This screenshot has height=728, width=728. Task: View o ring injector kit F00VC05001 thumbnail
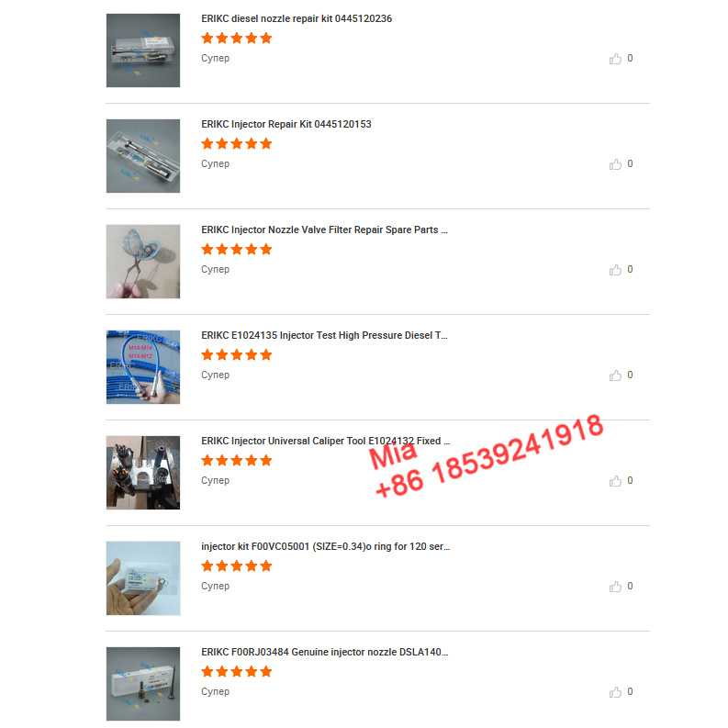143,578
